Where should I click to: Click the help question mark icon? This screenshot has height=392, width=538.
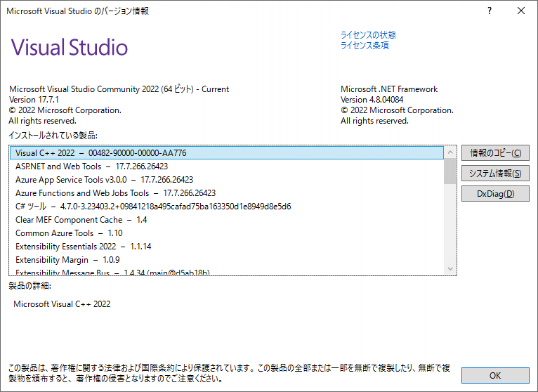(490, 11)
